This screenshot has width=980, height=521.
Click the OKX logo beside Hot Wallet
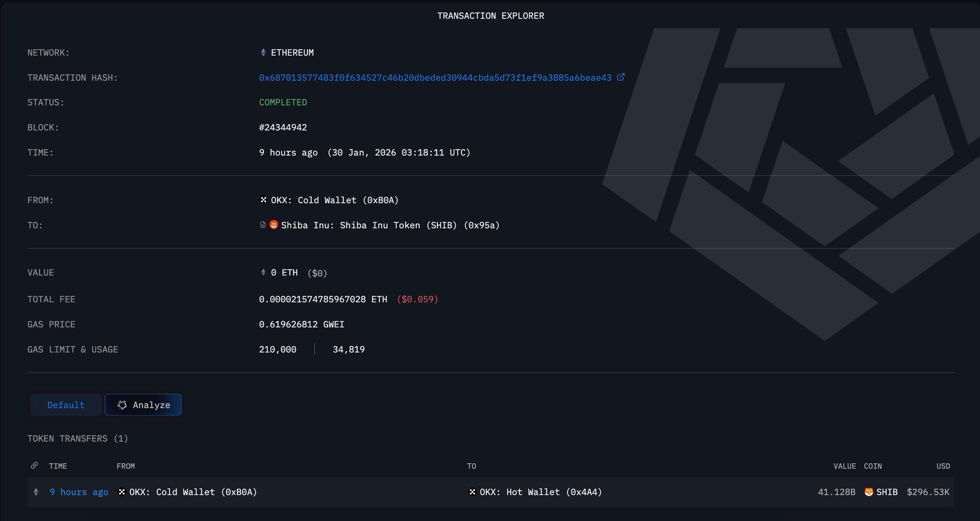pos(472,492)
